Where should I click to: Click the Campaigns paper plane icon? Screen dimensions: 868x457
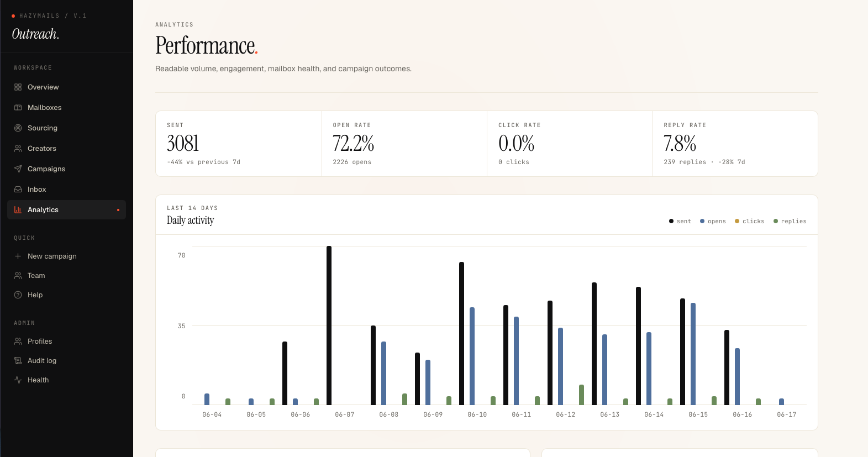[18, 169]
